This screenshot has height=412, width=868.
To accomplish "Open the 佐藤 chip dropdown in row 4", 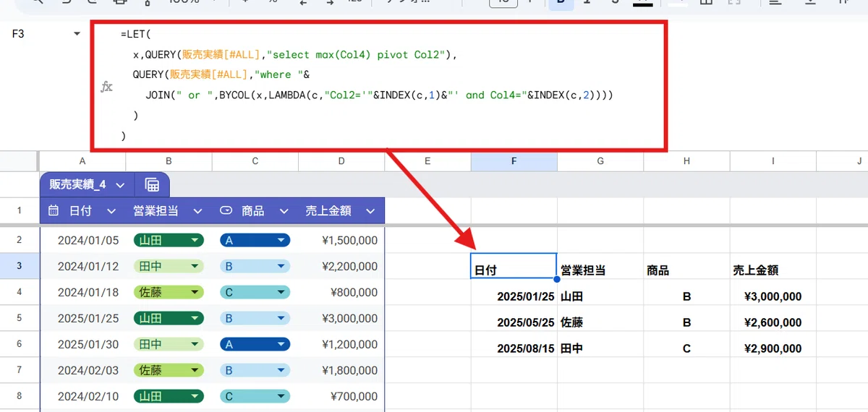I will coord(194,293).
